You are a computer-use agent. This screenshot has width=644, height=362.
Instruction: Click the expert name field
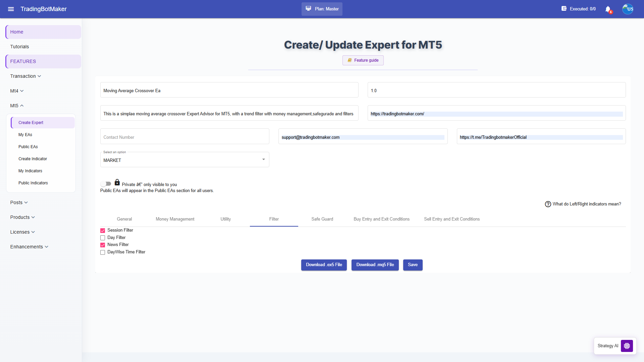(x=229, y=90)
